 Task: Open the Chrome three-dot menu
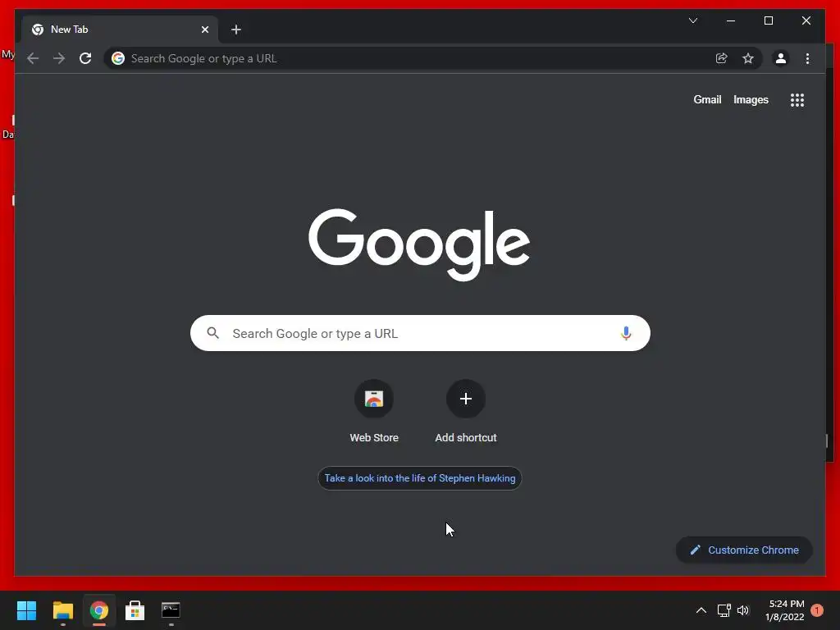[807, 58]
